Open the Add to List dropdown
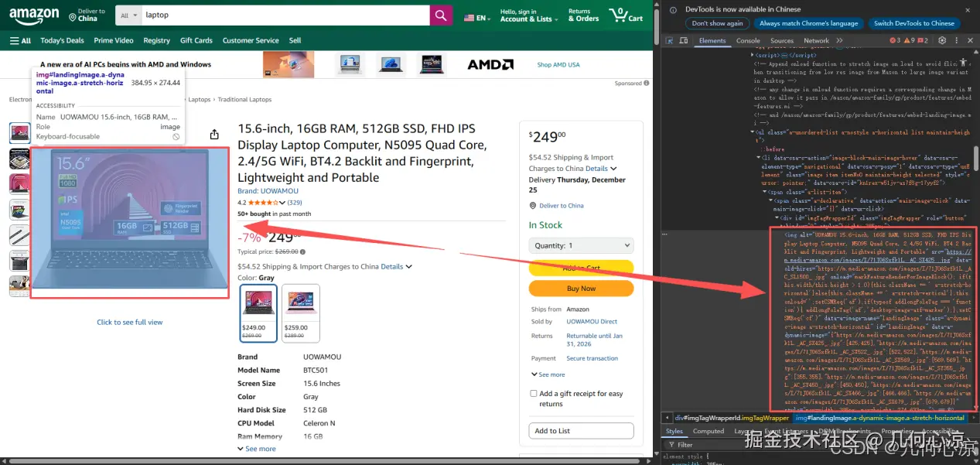The image size is (980, 465). 581,431
